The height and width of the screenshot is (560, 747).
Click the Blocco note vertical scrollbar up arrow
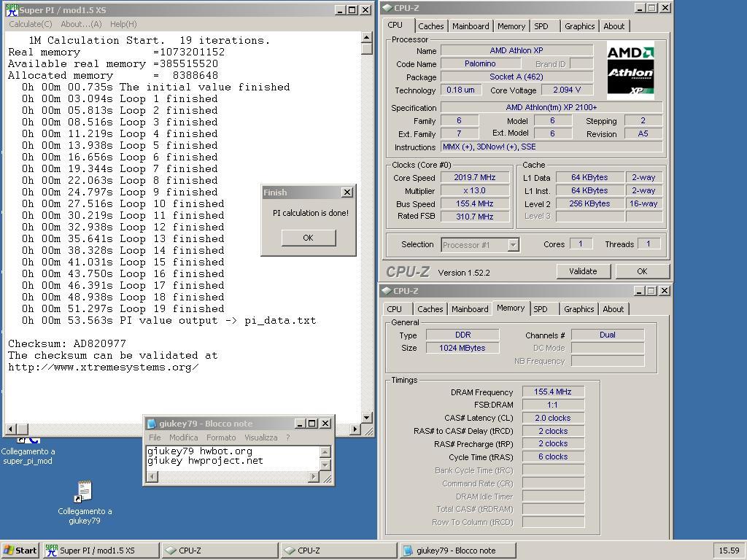(325, 451)
